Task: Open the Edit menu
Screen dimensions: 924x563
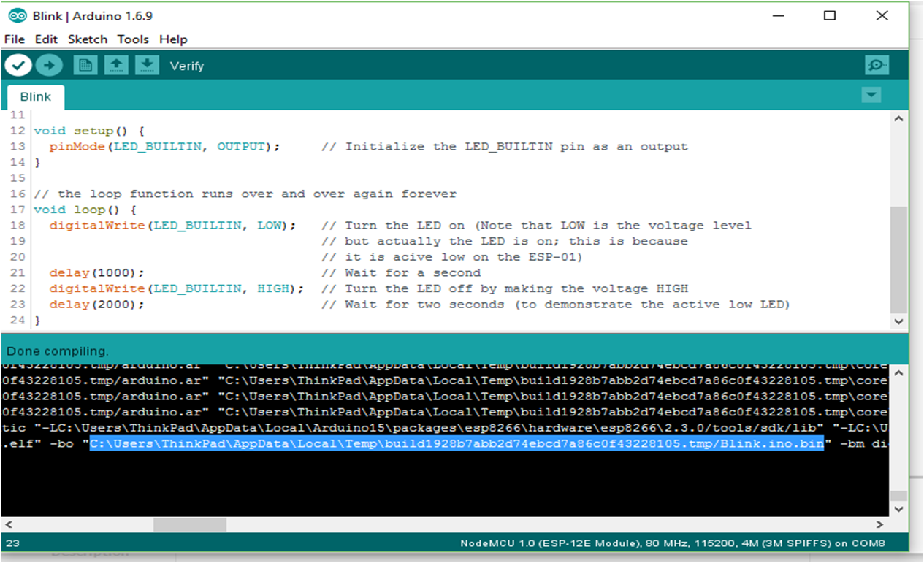Action: [x=46, y=39]
